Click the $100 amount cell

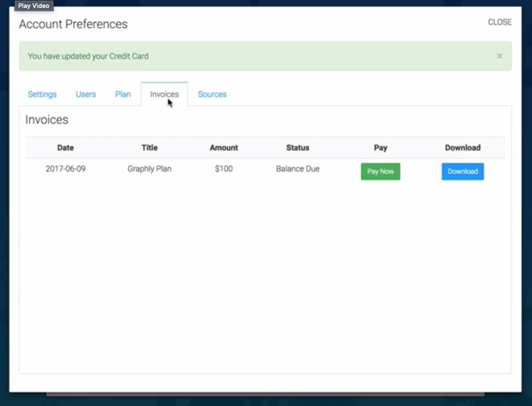[x=223, y=169]
